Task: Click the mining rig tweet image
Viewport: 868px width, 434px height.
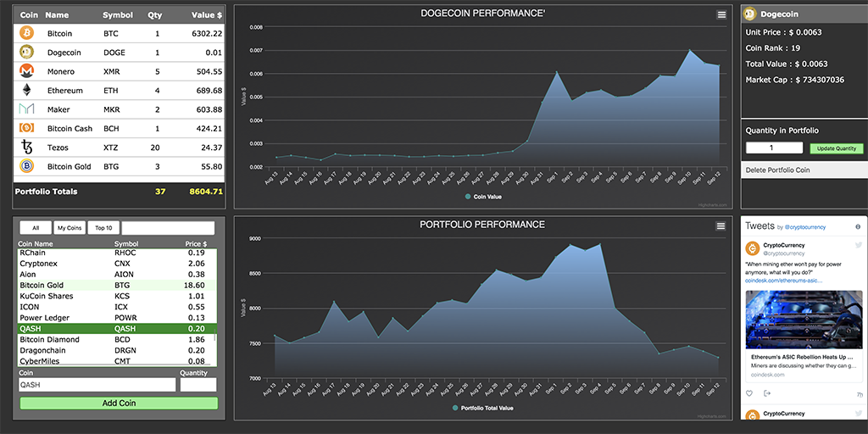Action: (x=804, y=320)
